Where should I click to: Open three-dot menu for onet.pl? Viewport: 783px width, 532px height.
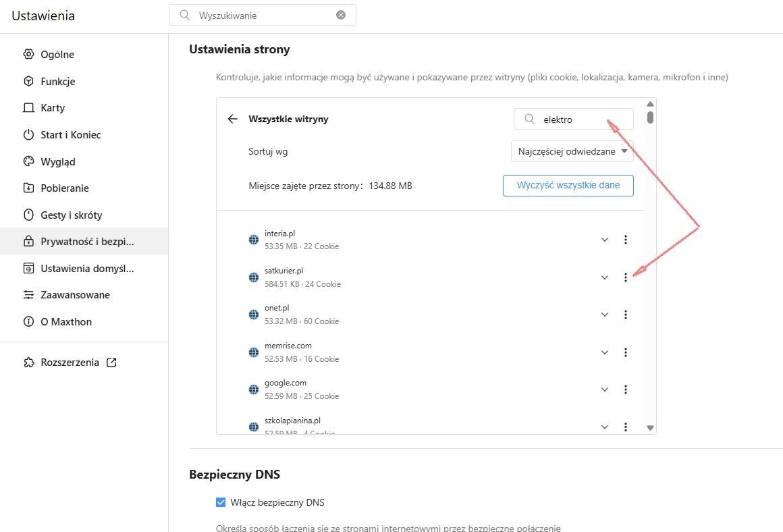click(626, 315)
